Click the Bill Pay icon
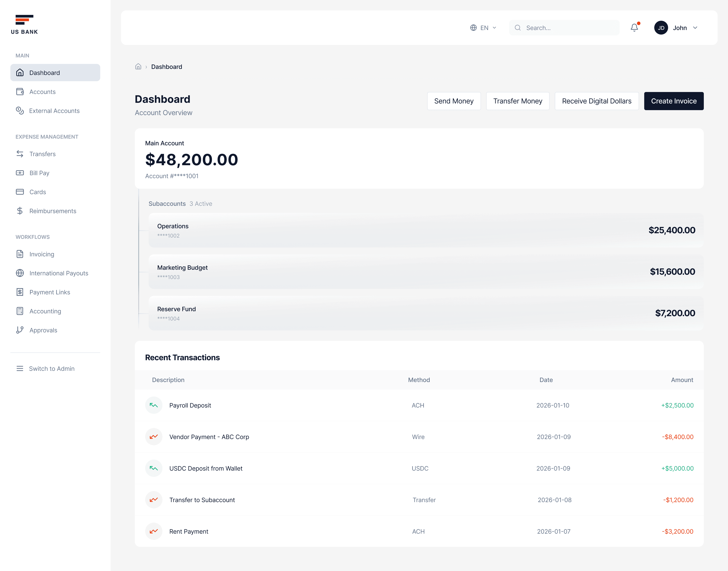728x571 pixels. click(20, 173)
